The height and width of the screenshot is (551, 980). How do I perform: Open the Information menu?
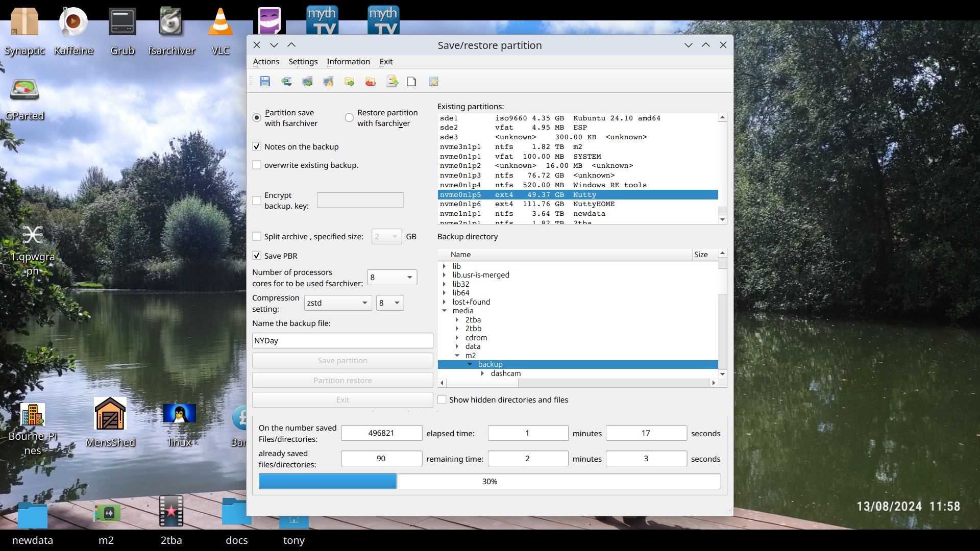(348, 62)
